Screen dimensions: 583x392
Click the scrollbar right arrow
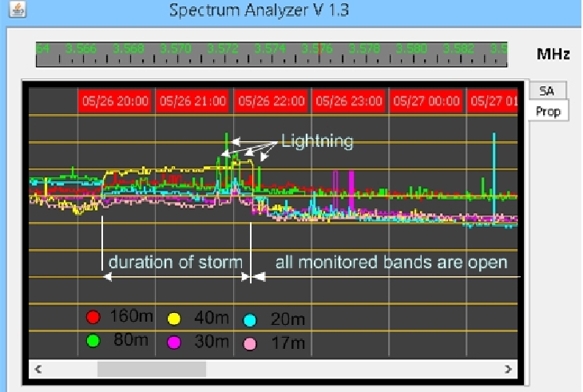pos(508,369)
